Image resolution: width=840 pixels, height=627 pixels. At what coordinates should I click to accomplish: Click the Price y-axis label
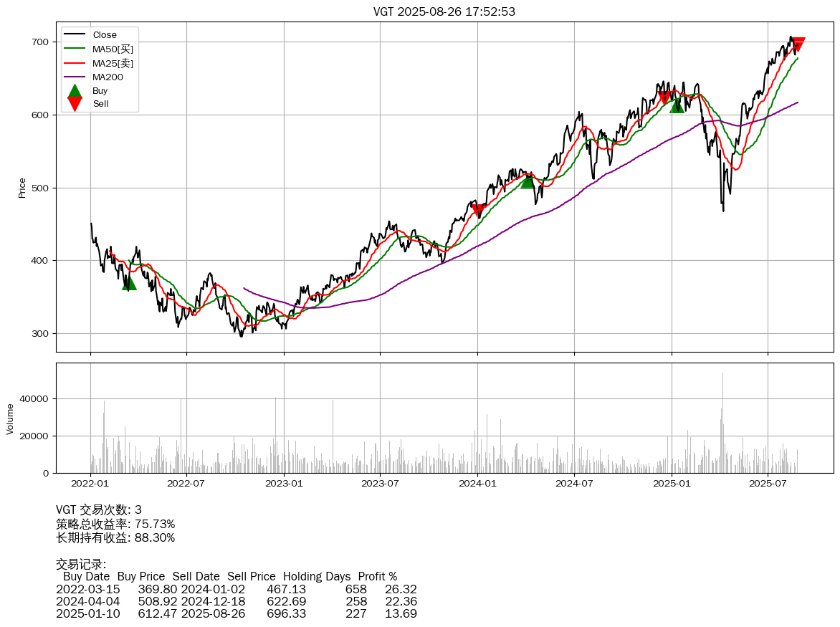point(22,188)
